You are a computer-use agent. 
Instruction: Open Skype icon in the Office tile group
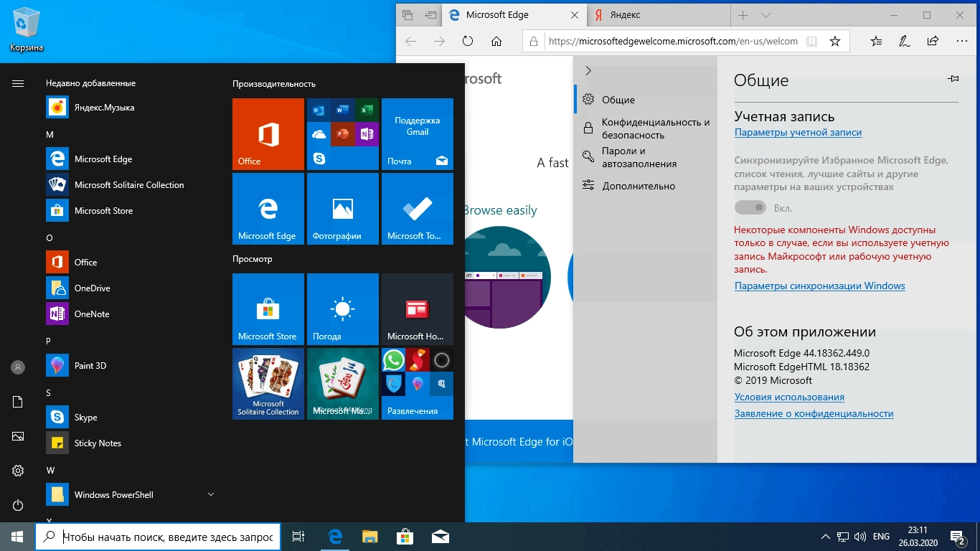coord(319,158)
